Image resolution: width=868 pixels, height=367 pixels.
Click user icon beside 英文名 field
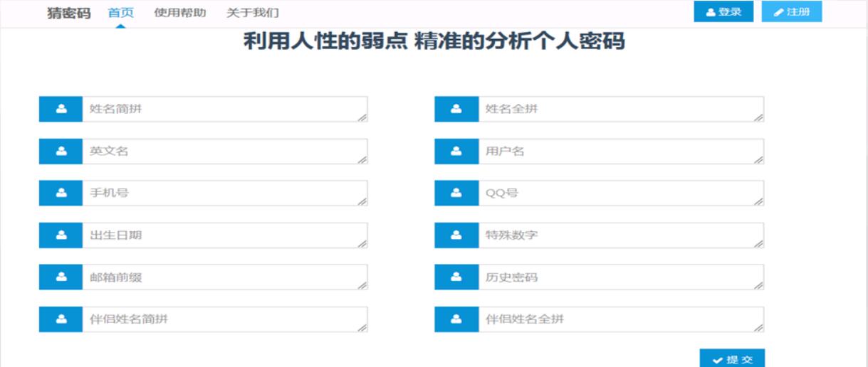click(61, 151)
